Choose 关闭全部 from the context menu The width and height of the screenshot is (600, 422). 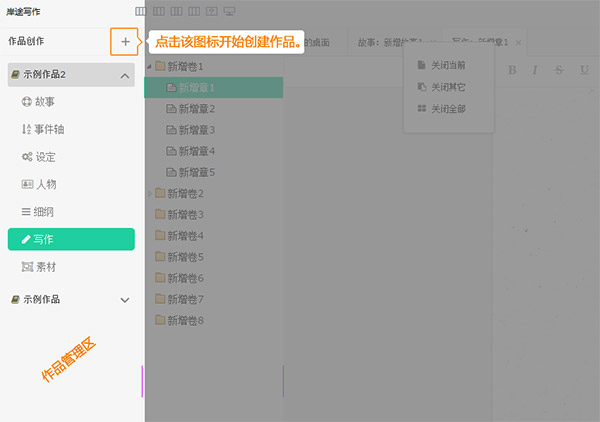[446, 108]
